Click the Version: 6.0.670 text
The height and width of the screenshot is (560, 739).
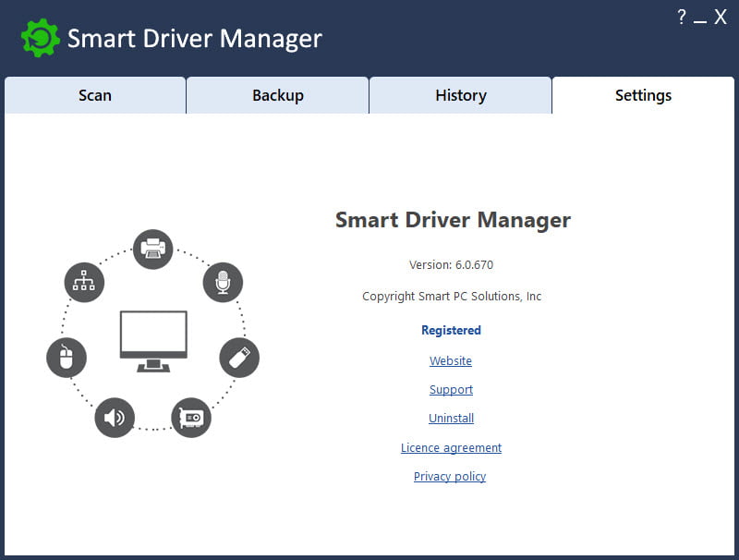(451, 265)
